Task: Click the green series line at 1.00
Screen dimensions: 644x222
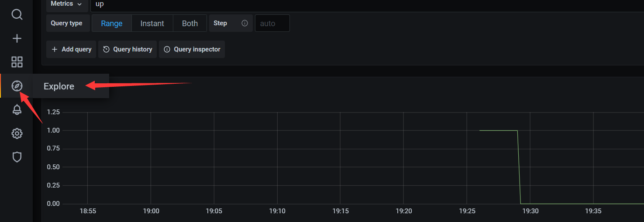Action: pyautogui.click(x=498, y=130)
